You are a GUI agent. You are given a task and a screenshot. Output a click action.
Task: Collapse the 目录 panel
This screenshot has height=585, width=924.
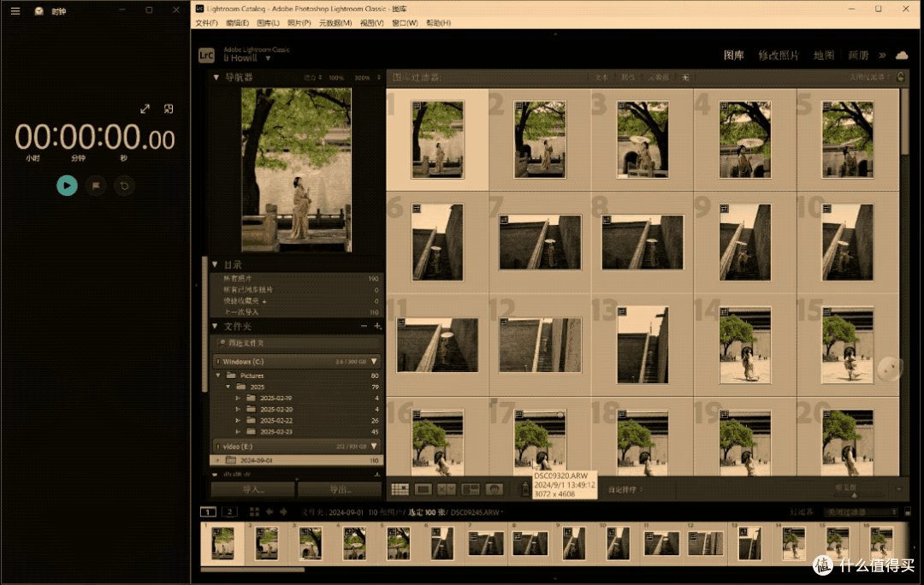click(215, 264)
